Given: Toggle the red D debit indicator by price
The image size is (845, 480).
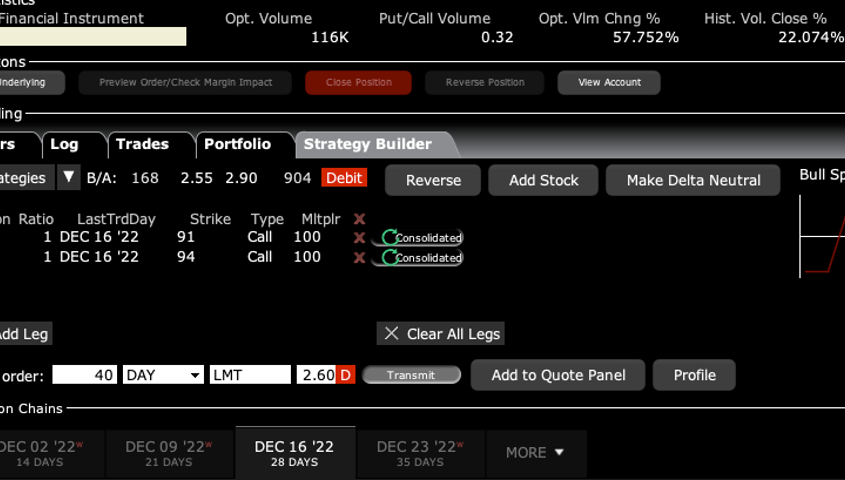Looking at the screenshot, I should tap(346, 375).
